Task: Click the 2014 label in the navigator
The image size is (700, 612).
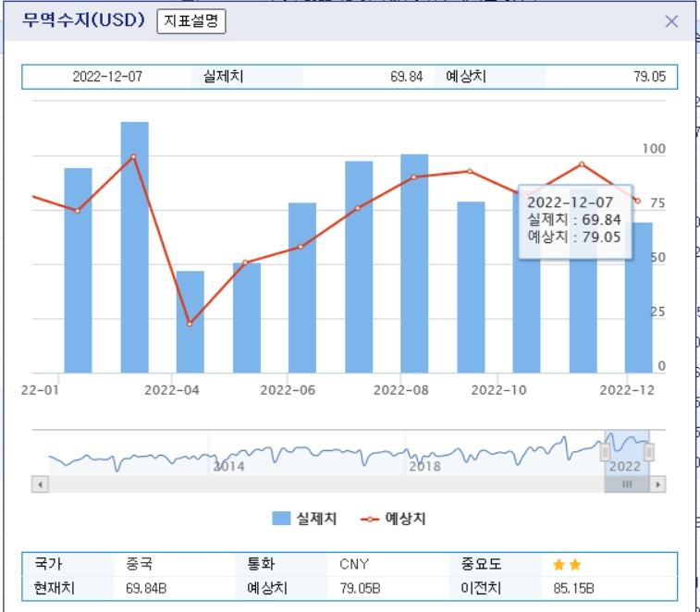Action: pos(228,466)
